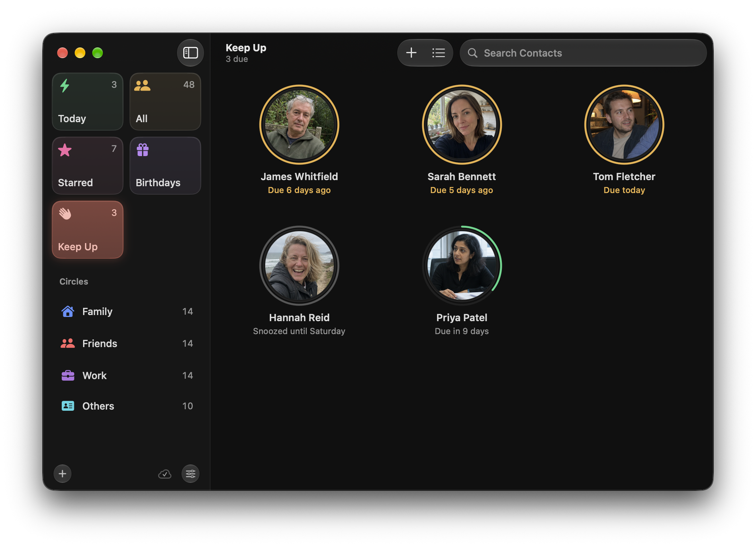
Task: Open the All contacts tile
Action: tap(165, 101)
